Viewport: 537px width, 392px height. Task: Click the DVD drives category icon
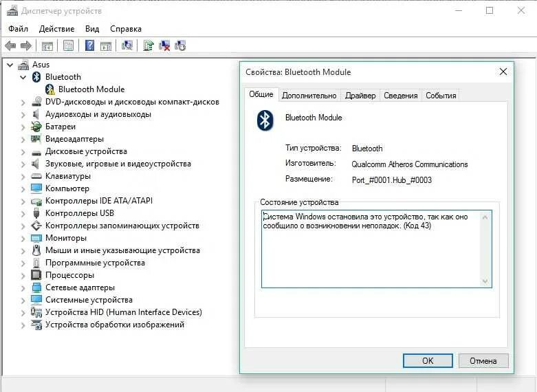pos(36,102)
